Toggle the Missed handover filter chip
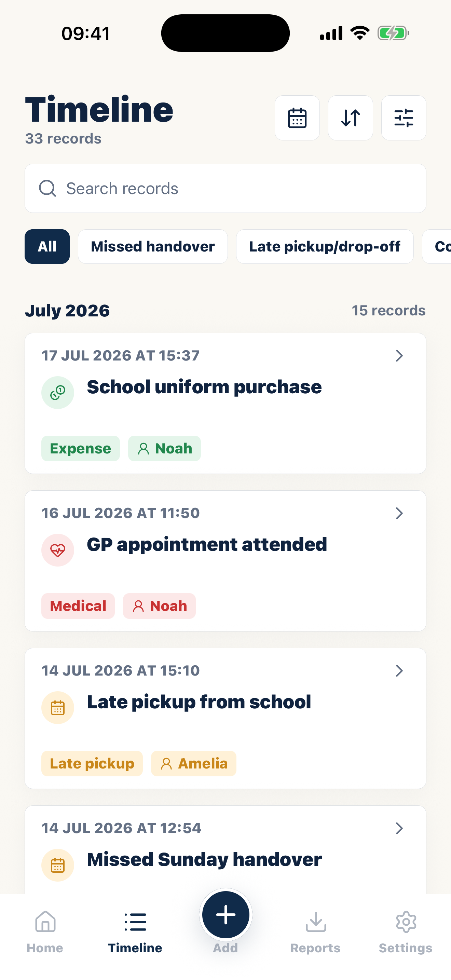Screen dimensions: 451x980 pyautogui.click(x=153, y=246)
